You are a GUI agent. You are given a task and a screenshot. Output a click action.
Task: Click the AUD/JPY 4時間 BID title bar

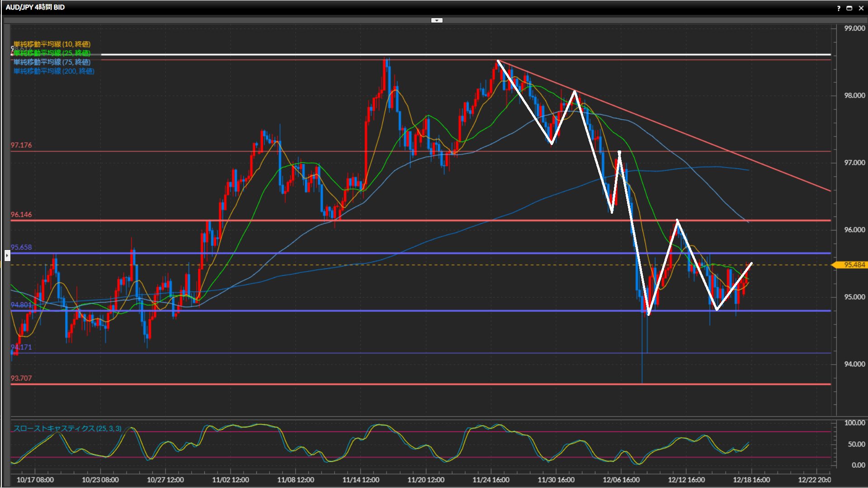(35, 7)
